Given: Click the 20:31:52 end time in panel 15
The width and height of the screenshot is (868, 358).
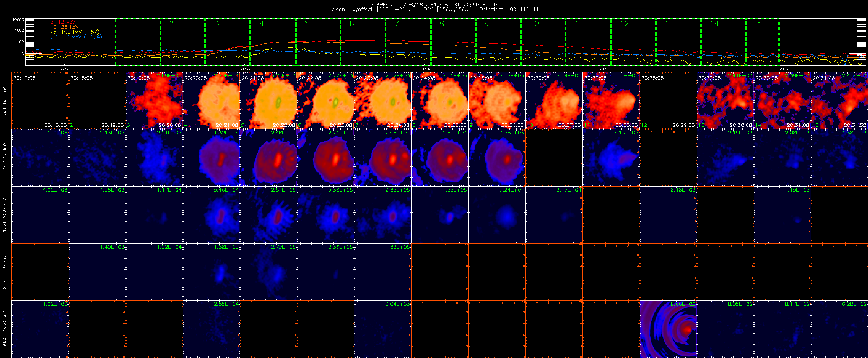Looking at the screenshot, I should pos(855,125).
